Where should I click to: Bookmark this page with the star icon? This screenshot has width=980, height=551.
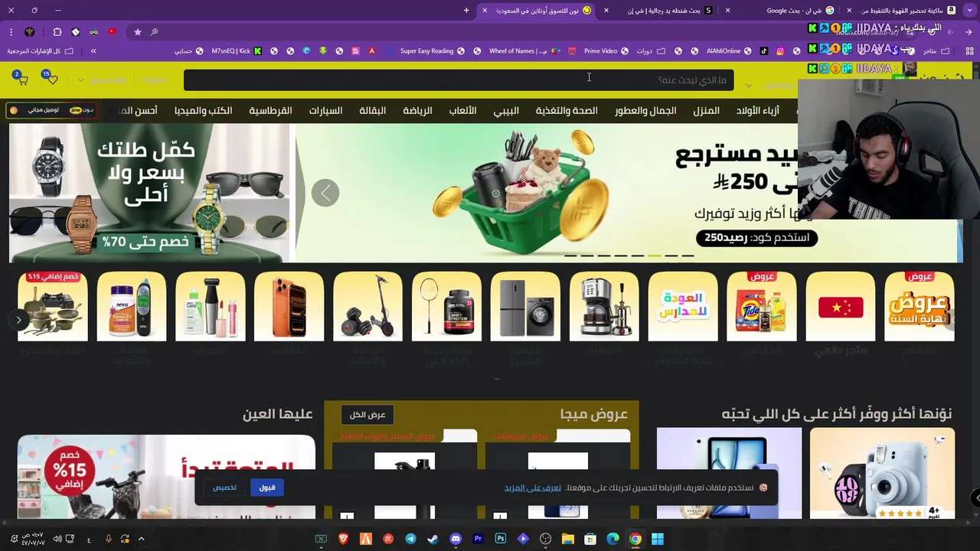[x=138, y=32]
